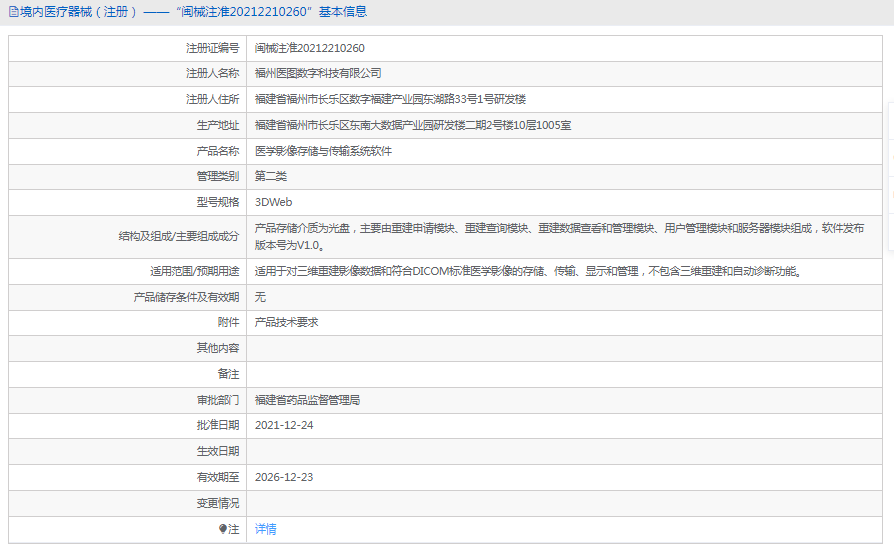Click the 注册人住所 row label
The image size is (894, 550).
213,99
